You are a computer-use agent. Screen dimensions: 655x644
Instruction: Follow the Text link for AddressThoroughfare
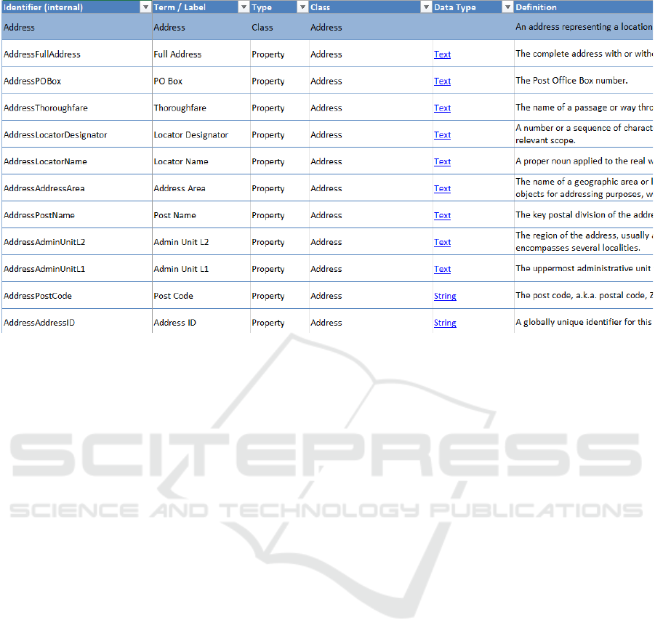point(442,108)
